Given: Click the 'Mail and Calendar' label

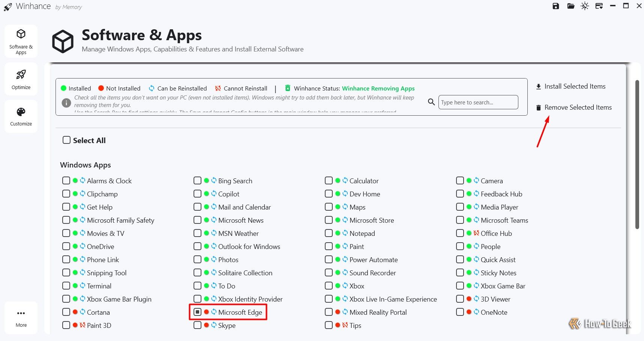Looking at the screenshot, I should point(245,207).
